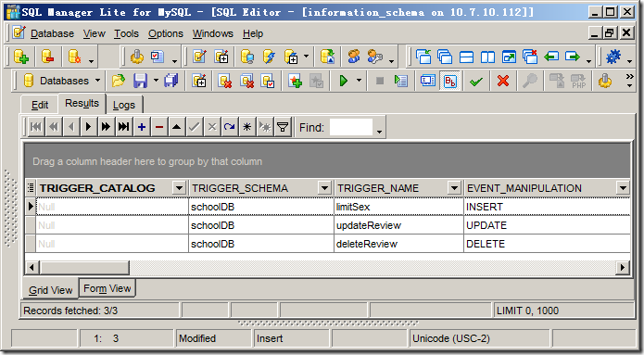644x355 pixels.
Task: Click the Create Database icon with green plus
Action: (20, 57)
